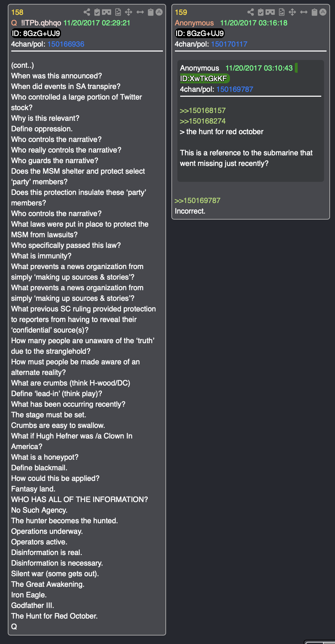Collapse post 159 with the up-arrow circle
The image size is (335, 644).
[323, 12]
